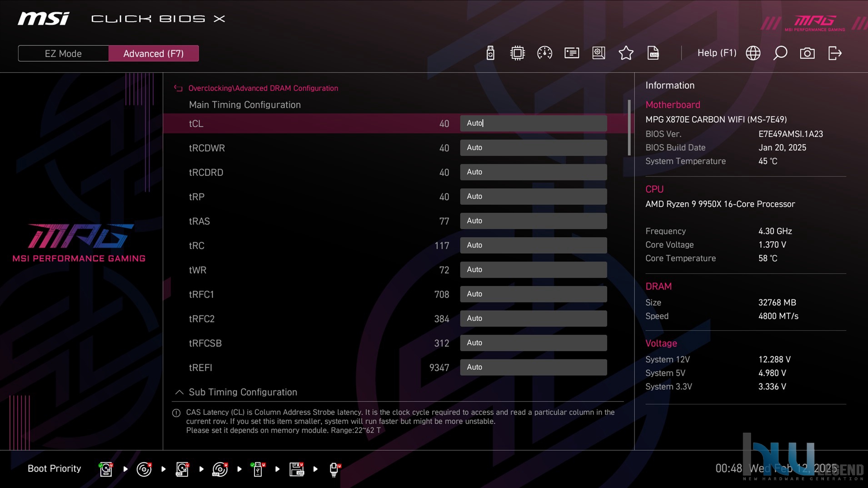This screenshot has height=488, width=868.
Task: Click the date and time display
Action: coord(776,468)
